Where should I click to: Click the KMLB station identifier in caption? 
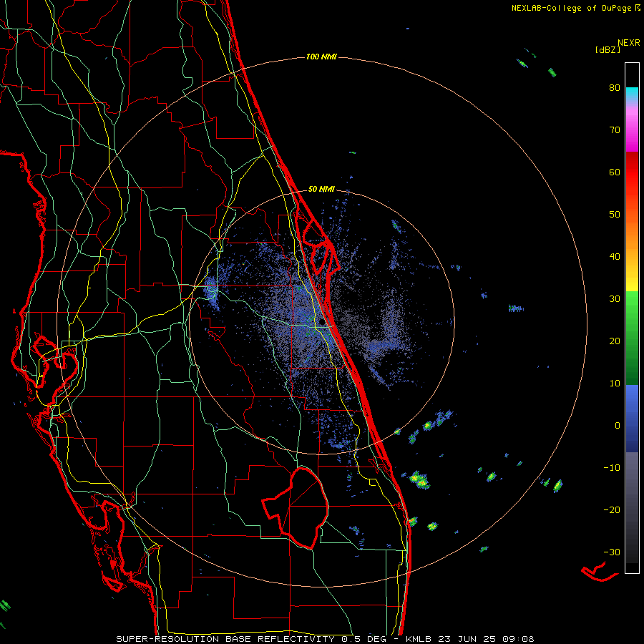point(419,639)
